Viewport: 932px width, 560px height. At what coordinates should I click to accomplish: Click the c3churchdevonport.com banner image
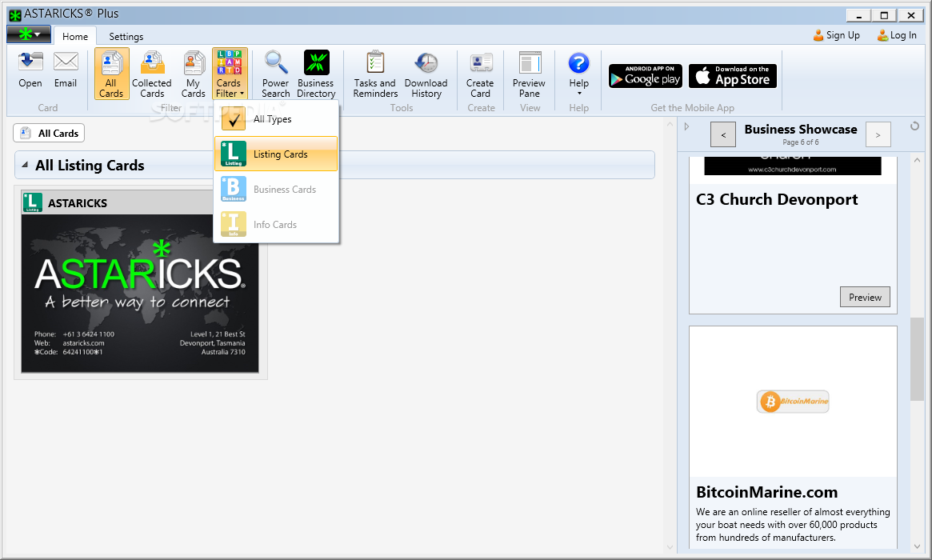(792, 166)
